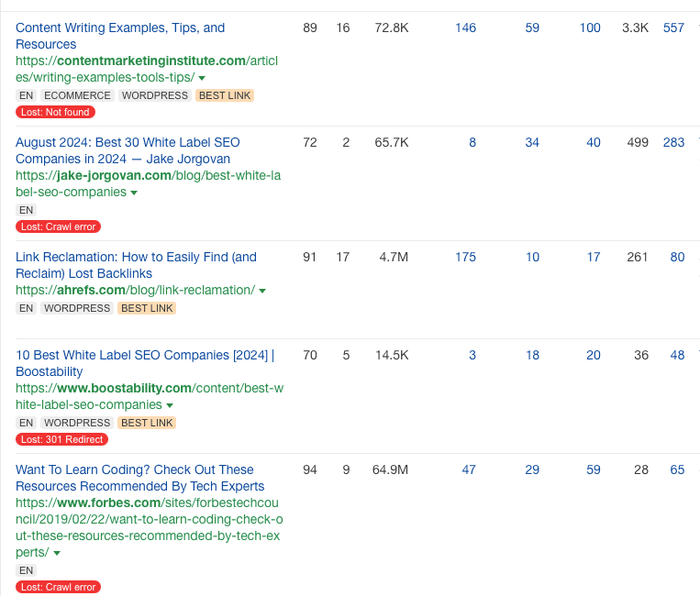Open the Boostability "10 Best White Label SEO" title
Image resolution: width=700 pixels, height=596 pixels.
(x=144, y=363)
